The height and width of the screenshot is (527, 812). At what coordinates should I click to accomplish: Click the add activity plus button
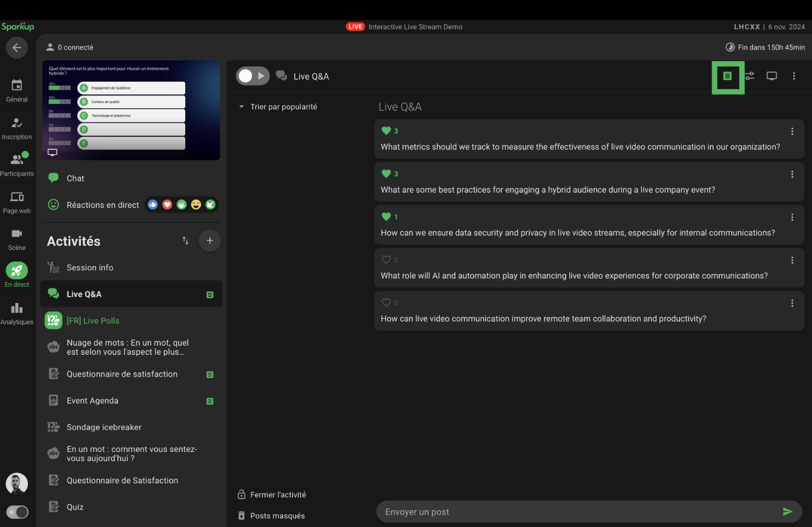[x=210, y=241]
